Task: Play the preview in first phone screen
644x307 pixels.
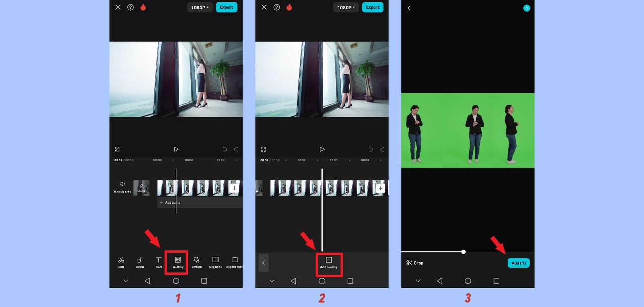Action: (x=176, y=149)
